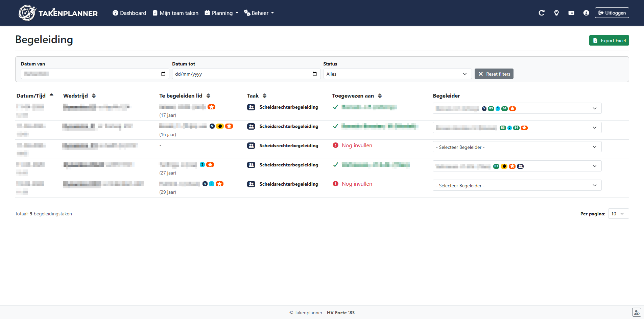
Task: Click the lightbulb icon in the top bar
Action: 556,13
